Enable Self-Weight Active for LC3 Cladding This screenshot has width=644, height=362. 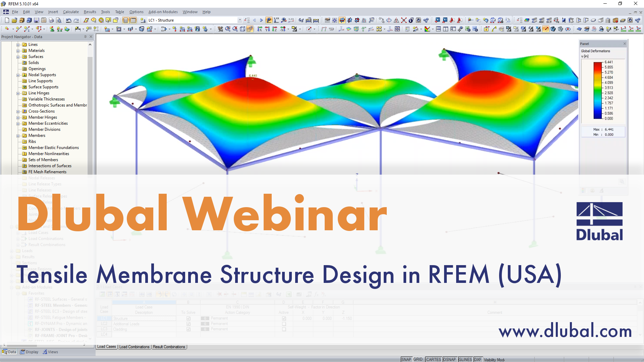click(284, 329)
